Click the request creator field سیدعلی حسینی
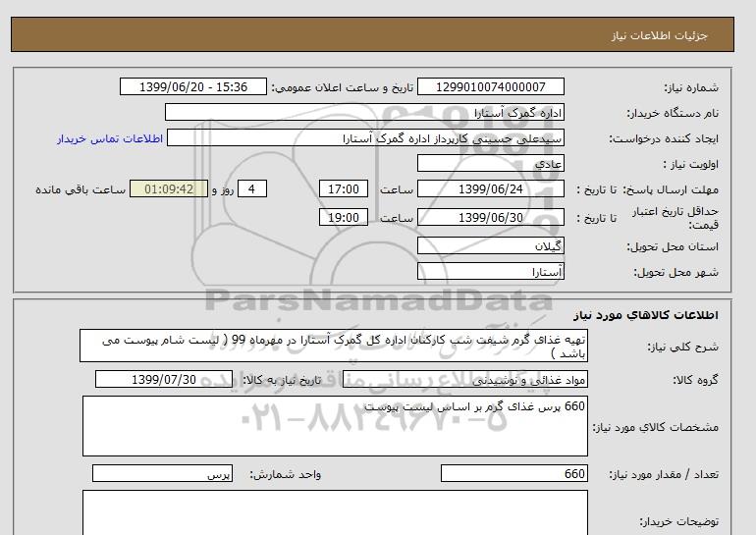The image size is (756, 535). point(365,137)
